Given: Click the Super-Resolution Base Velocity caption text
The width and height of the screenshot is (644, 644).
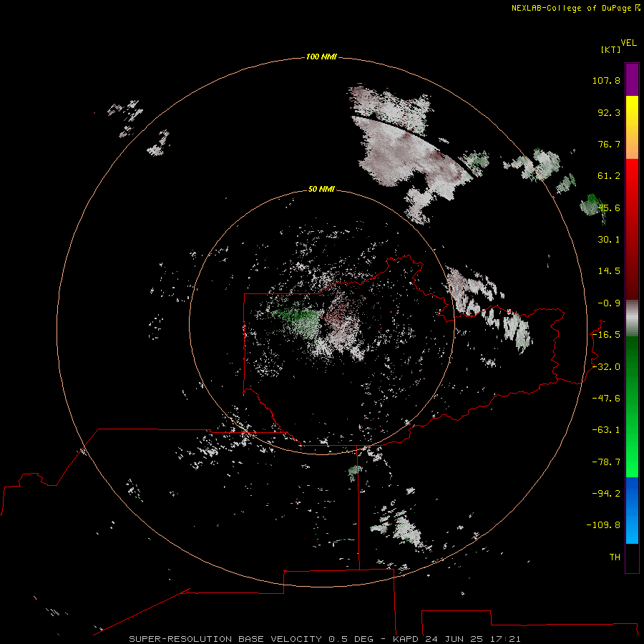Looking at the screenshot, I should (251, 639).
